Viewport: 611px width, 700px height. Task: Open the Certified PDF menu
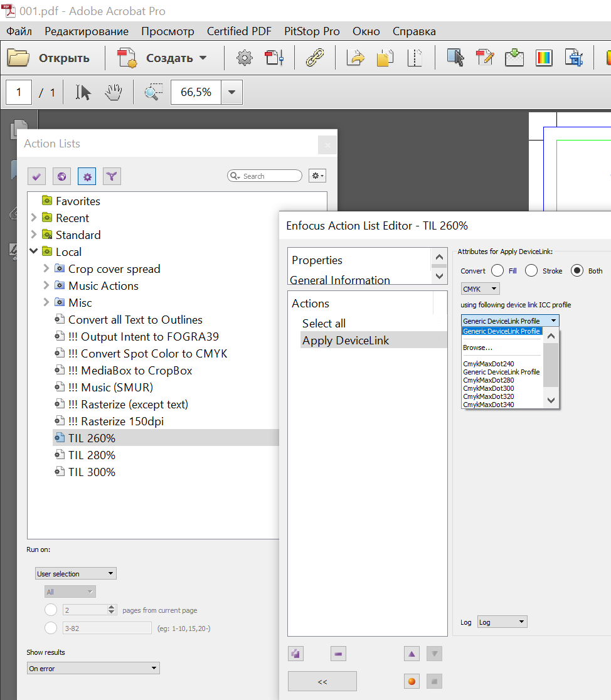point(239,31)
